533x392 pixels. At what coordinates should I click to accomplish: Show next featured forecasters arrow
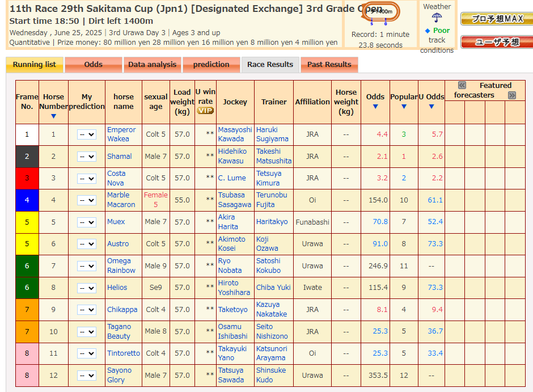(512, 95)
